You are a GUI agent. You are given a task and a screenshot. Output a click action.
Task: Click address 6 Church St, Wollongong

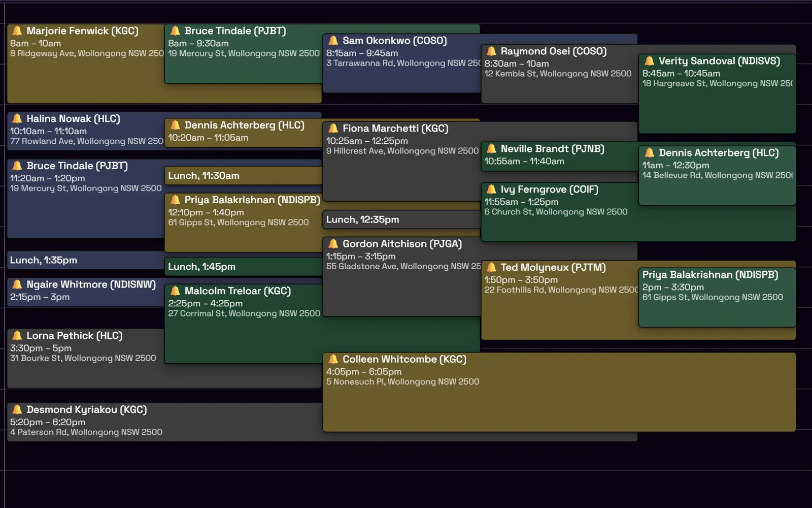pyautogui.click(x=556, y=212)
